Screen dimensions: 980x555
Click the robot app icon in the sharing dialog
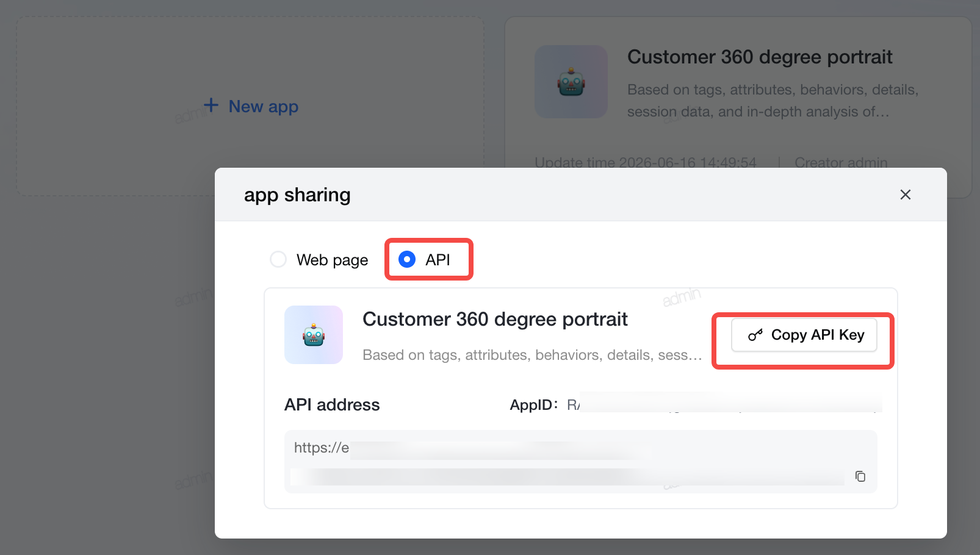[314, 335]
